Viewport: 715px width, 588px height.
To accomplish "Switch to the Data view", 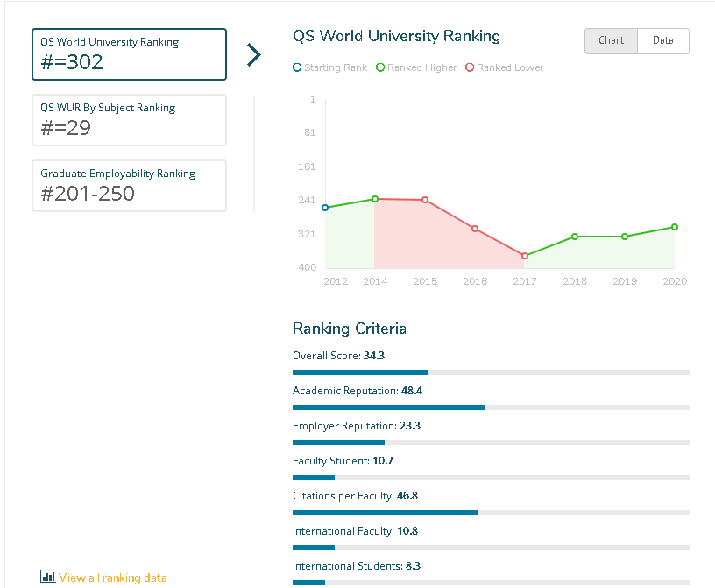I will point(663,41).
